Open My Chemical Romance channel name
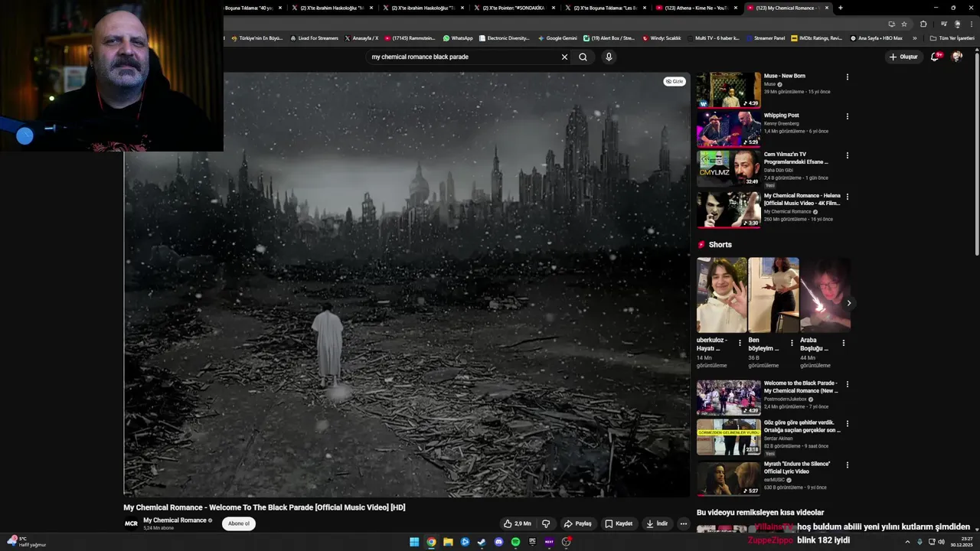The height and width of the screenshot is (551, 980). coord(175,520)
